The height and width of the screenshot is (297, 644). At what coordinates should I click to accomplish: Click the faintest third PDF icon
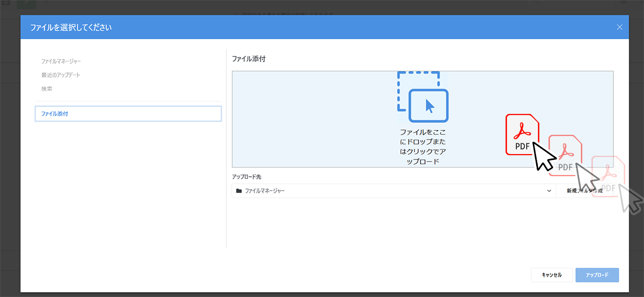coord(608,176)
